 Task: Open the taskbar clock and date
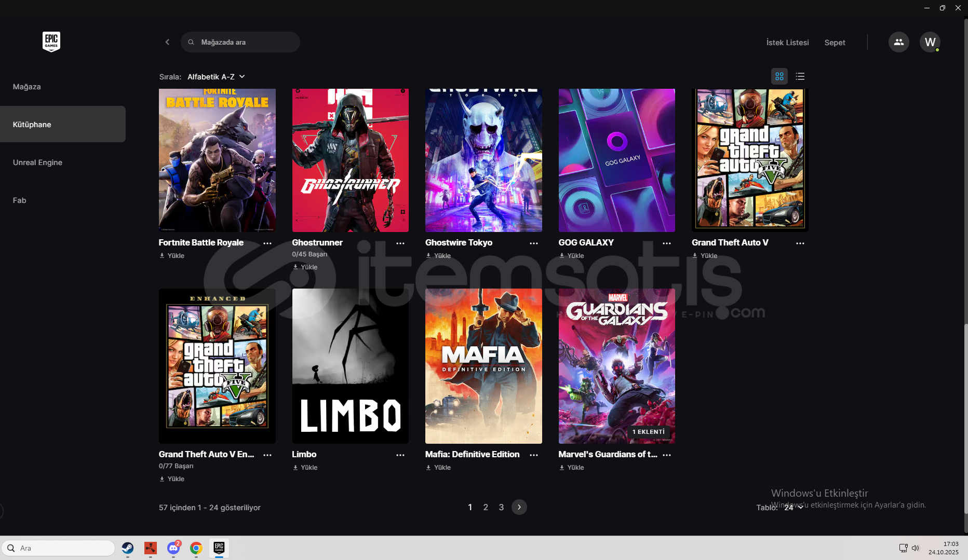944,548
